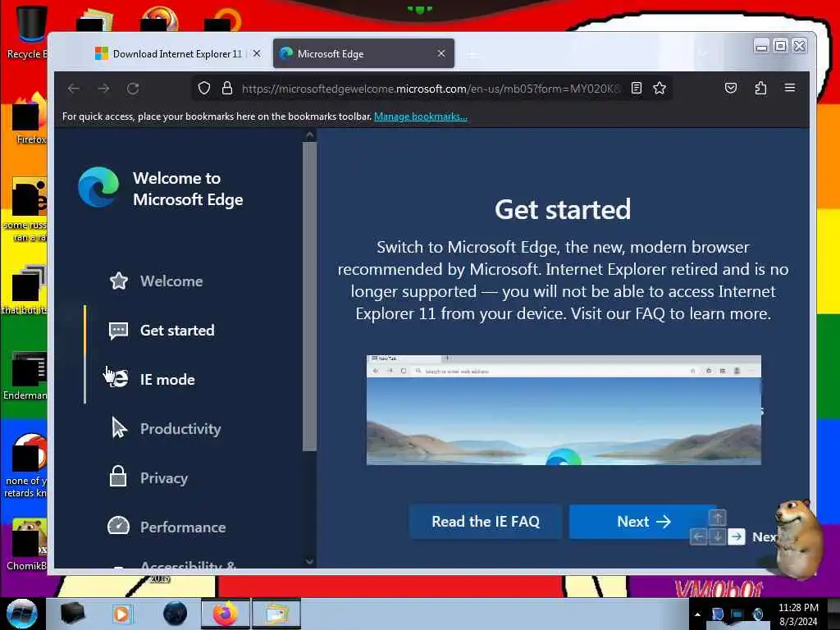Open the Windows Start orb
Screen dimensions: 840x630
[x=22, y=614]
